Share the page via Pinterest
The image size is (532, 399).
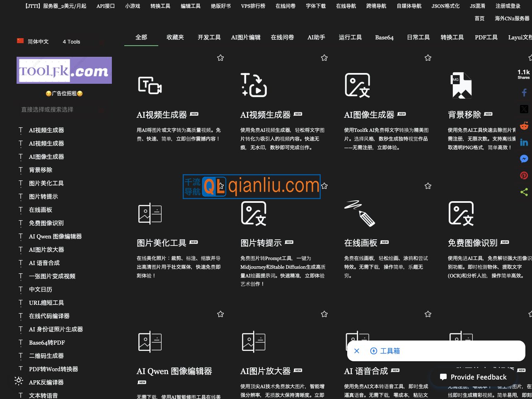point(524,175)
